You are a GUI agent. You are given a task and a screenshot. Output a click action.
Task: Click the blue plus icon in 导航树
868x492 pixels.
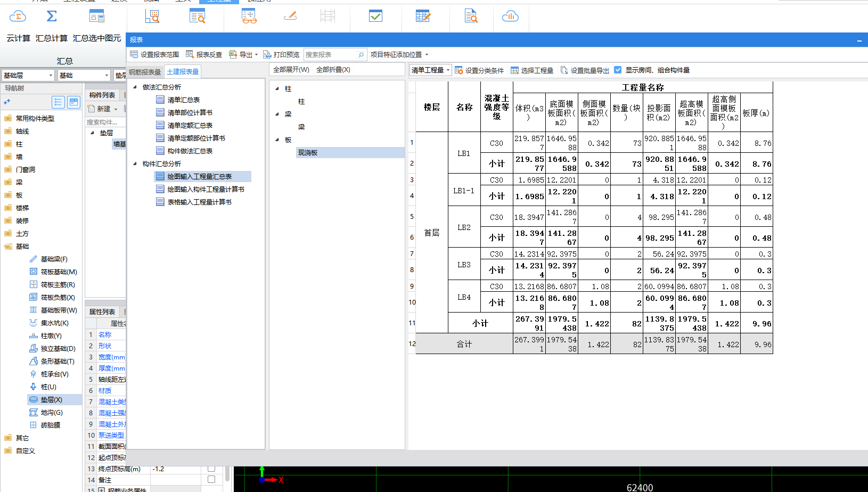(7, 102)
